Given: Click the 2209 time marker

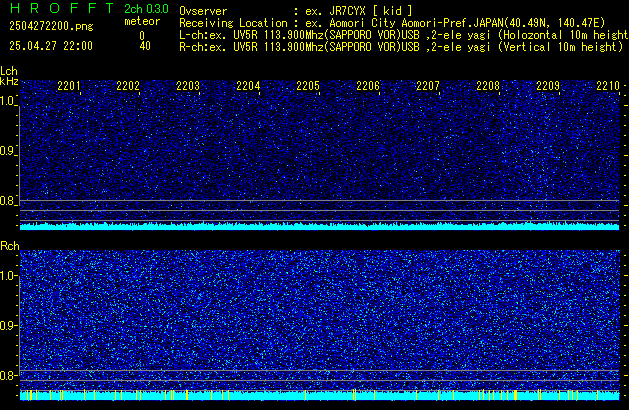Looking at the screenshot, I should [x=548, y=86].
